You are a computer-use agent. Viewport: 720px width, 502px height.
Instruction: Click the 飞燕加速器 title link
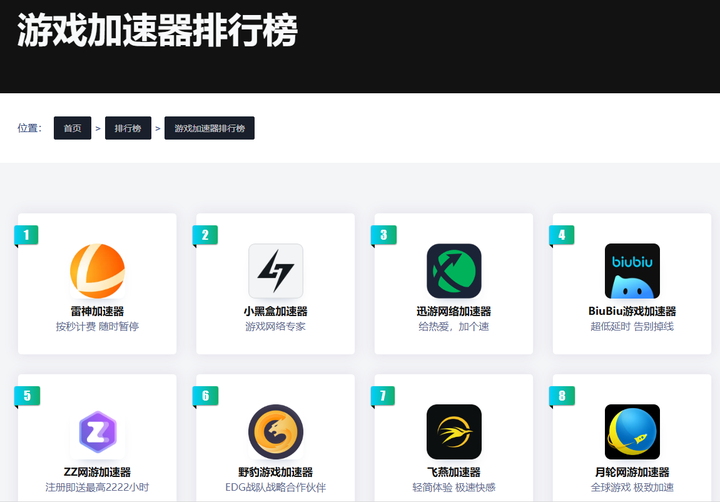(454, 472)
